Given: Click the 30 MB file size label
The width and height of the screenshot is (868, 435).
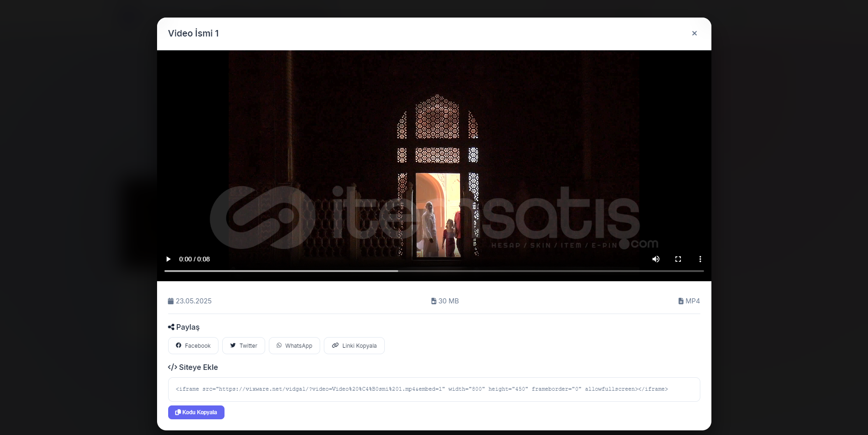Looking at the screenshot, I should pos(445,301).
